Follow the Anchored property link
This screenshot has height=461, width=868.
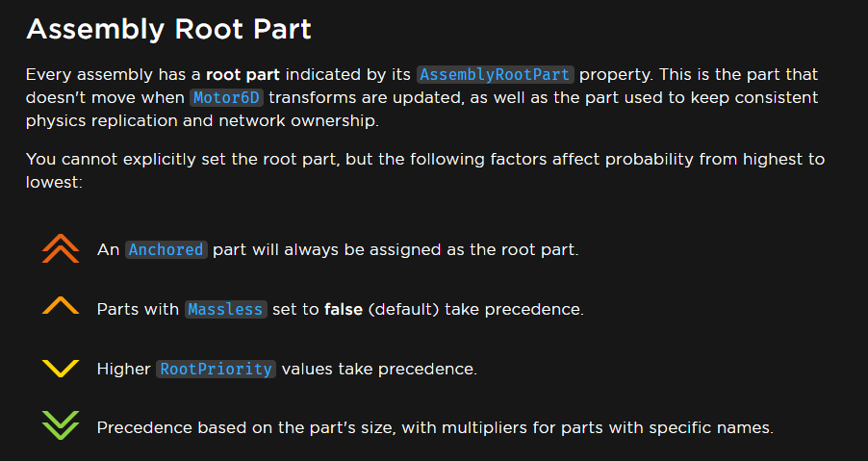click(x=166, y=250)
